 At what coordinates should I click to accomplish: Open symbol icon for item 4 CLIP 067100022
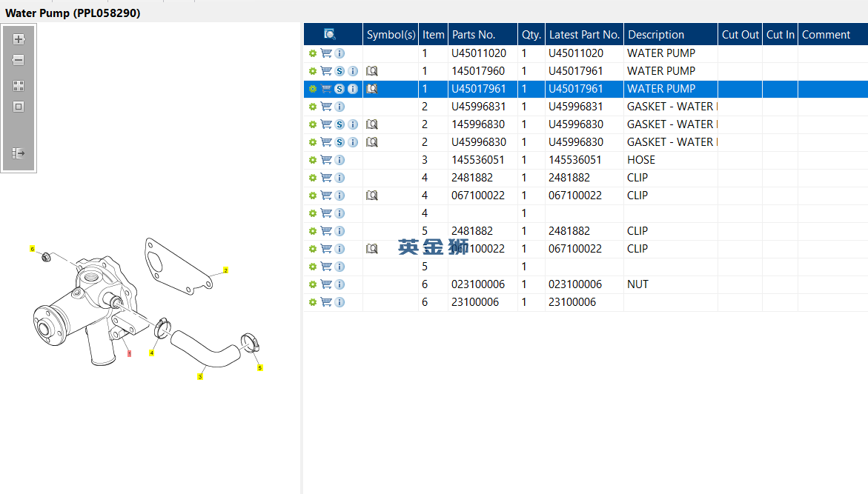pos(372,196)
